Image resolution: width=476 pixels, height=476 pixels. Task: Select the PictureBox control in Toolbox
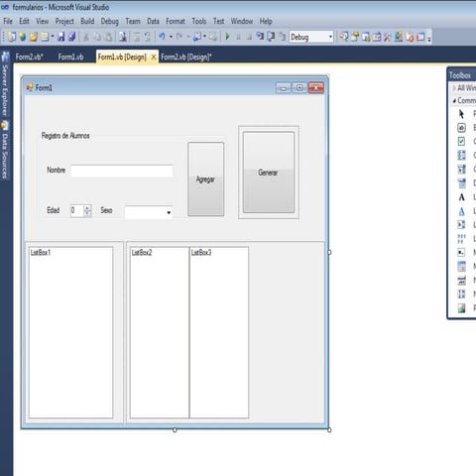(x=461, y=308)
